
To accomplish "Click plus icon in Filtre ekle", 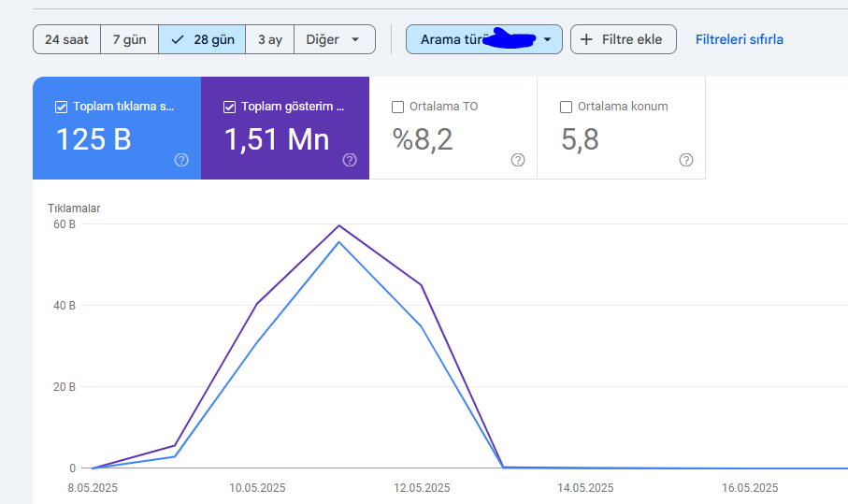I will (x=586, y=39).
